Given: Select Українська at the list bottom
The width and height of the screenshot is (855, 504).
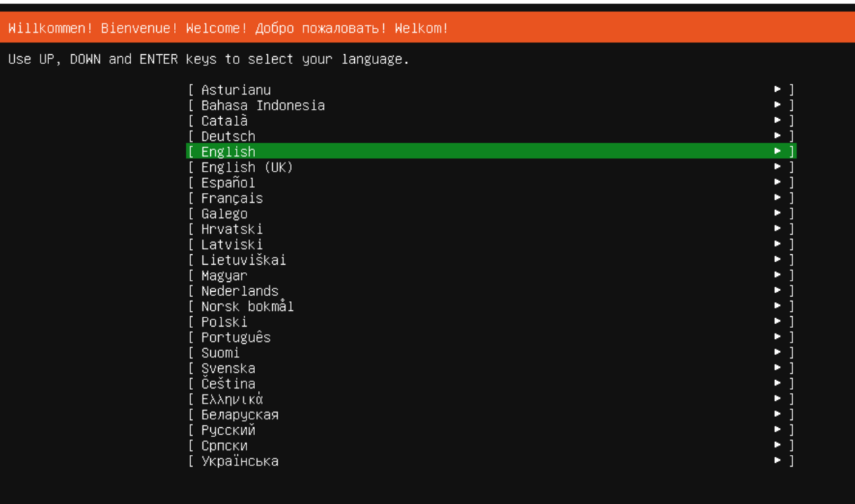Looking at the screenshot, I should click(491, 461).
